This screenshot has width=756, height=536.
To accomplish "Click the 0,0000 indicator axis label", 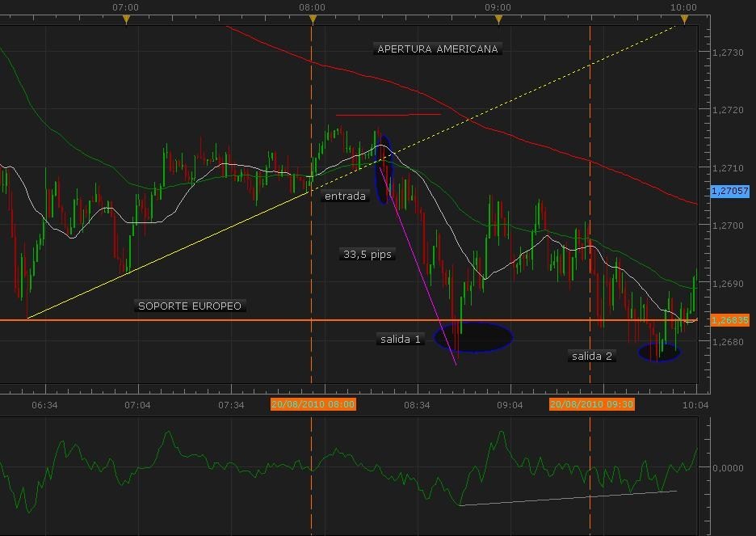I will click(x=728, y=468).
